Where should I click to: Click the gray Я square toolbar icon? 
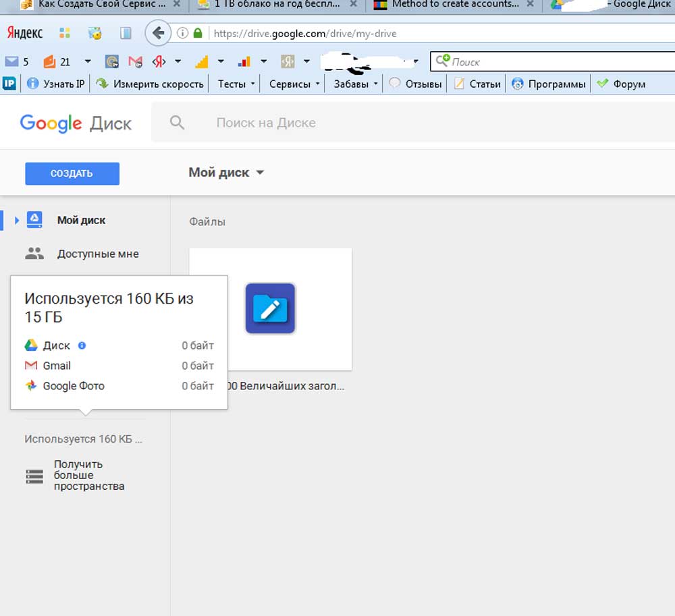288,61
